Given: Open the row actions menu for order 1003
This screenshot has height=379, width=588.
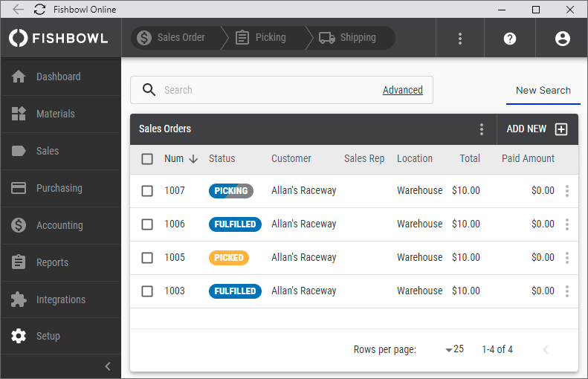Looking at the screenshot, I should coord(567,291).
